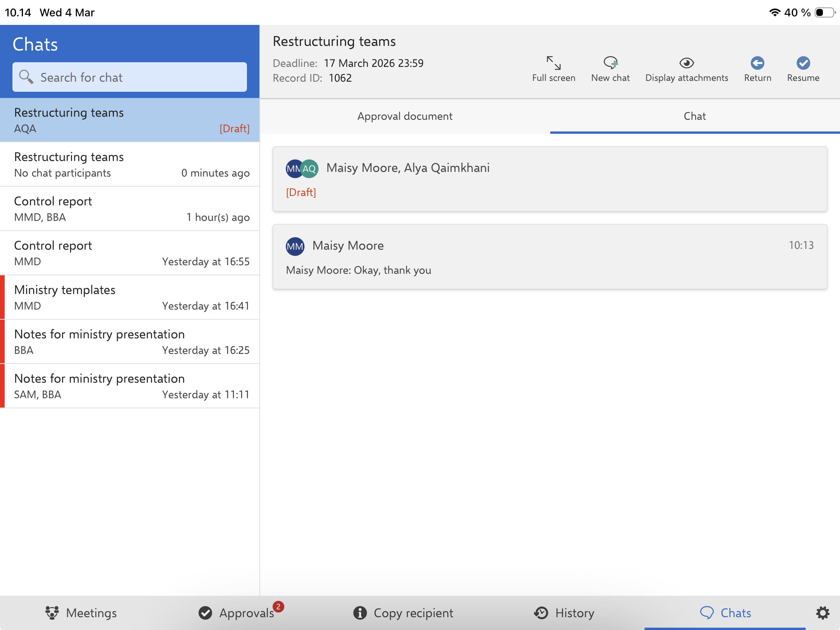Image resolution: width=840 pixels, height=630 pixels.
Task: Type in Search for chat field
Action: point(140,77)
